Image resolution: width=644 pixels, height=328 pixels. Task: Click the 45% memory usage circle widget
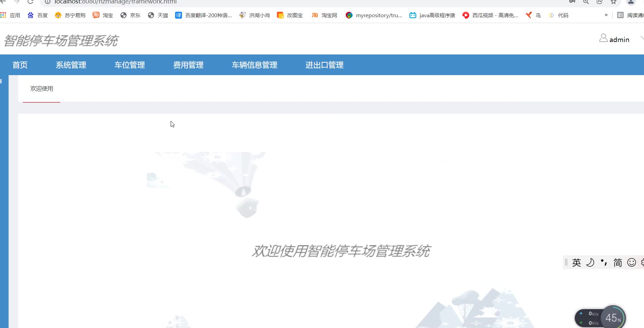coord(613,318)
